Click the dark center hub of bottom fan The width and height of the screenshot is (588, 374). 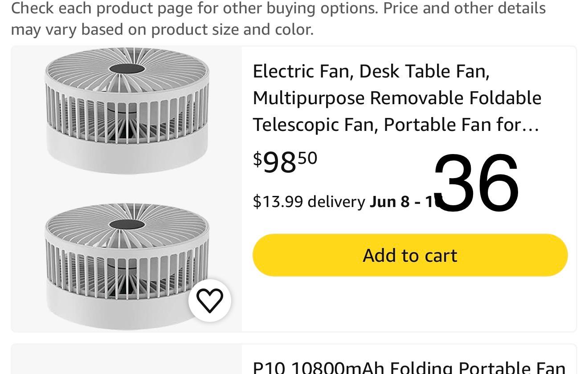(127, 225)
